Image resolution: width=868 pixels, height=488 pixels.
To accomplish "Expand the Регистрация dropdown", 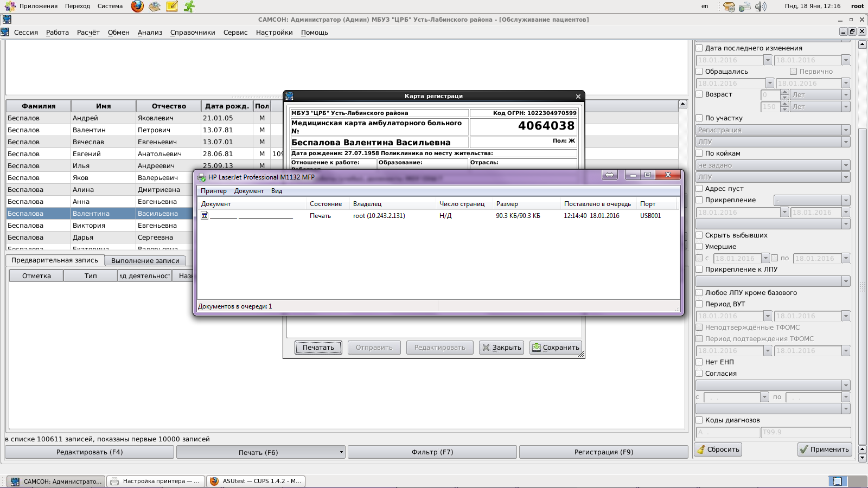I will click(845, 130).
